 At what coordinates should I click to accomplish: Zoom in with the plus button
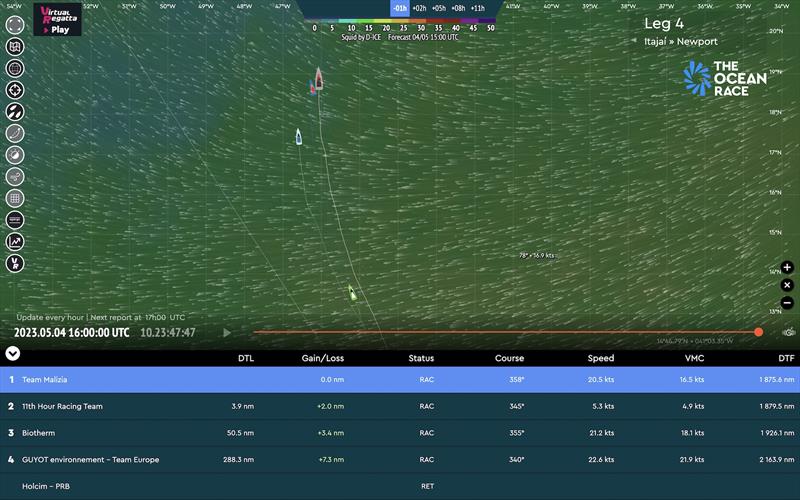click(787, 267)
